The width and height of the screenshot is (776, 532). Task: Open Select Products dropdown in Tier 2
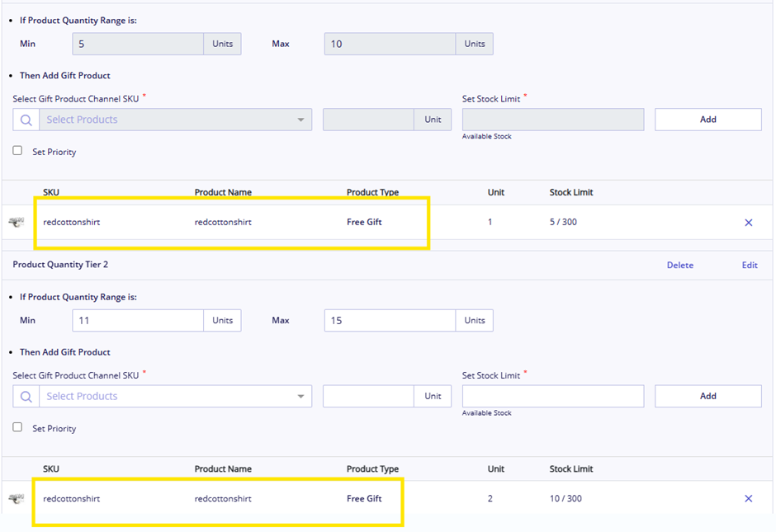coord(175,396)
